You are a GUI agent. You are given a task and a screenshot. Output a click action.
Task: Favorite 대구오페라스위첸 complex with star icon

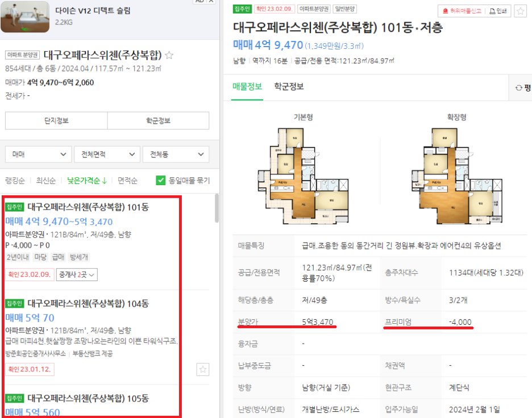click(169, 55)
